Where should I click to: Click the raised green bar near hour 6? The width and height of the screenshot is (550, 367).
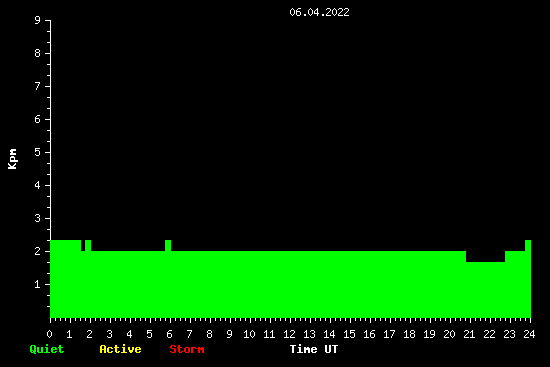pos(168,246)
